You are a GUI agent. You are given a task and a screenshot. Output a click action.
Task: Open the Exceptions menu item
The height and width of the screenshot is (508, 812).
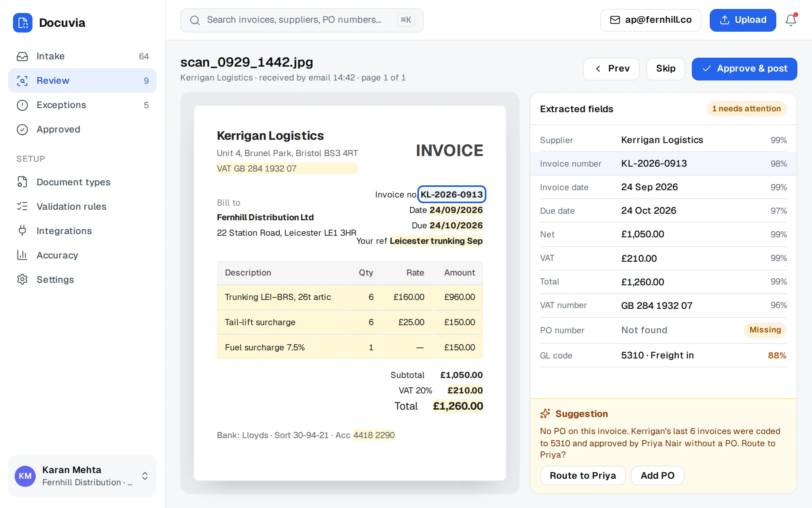coord(82,105)
